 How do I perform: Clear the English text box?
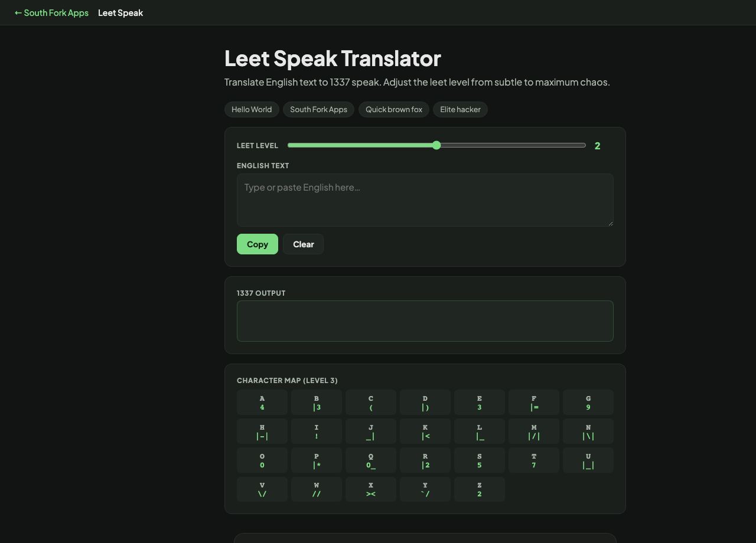[303, 244]
